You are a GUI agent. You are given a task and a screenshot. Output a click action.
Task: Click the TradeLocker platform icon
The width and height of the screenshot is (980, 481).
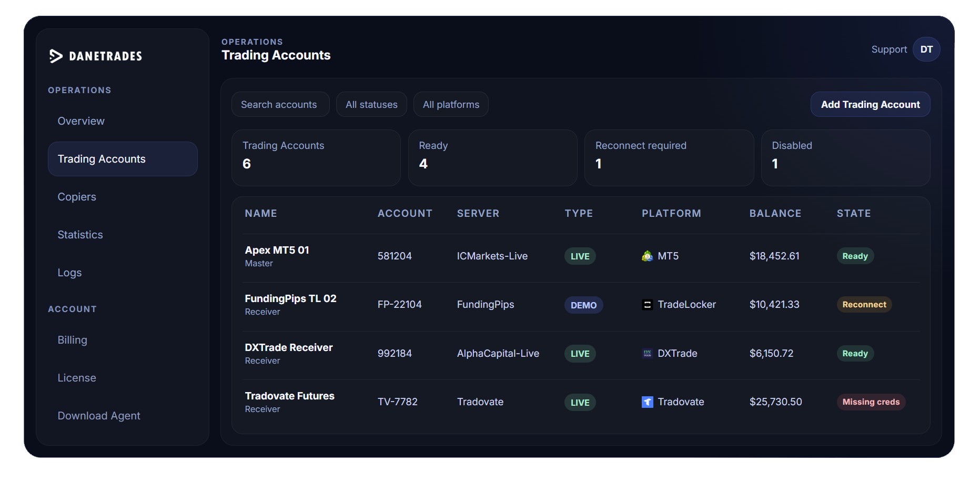(646, 304)
